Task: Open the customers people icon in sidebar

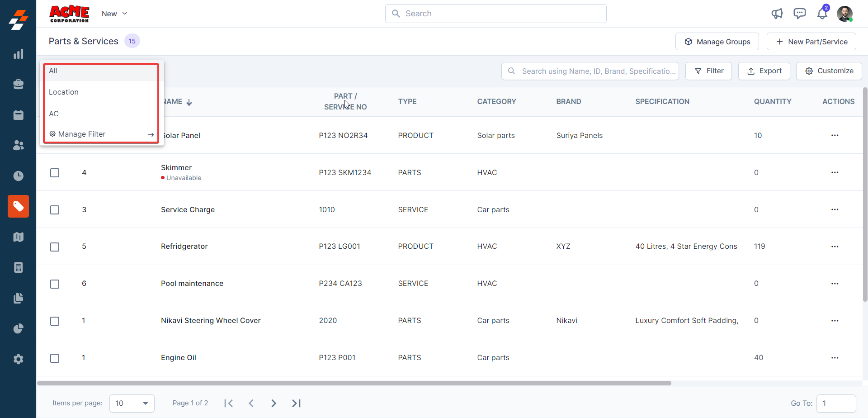Action: coord(18,145)
